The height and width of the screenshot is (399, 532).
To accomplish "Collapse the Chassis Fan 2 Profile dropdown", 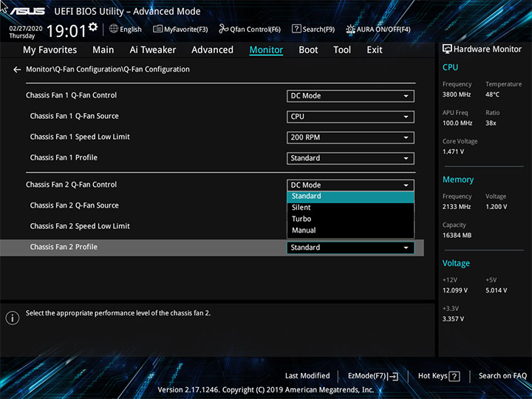I will (x=350, y=248).
